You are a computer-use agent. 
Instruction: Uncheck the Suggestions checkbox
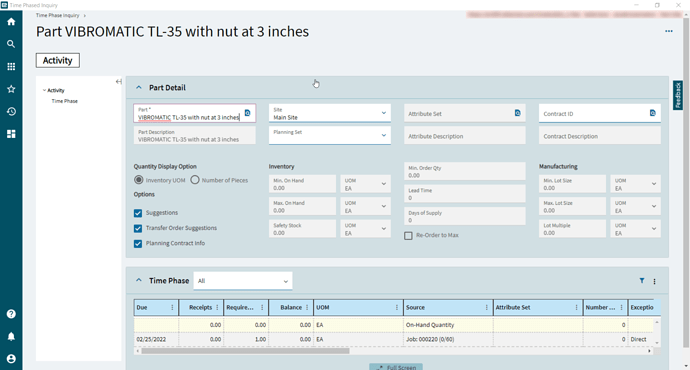click(x=138, y=213)
